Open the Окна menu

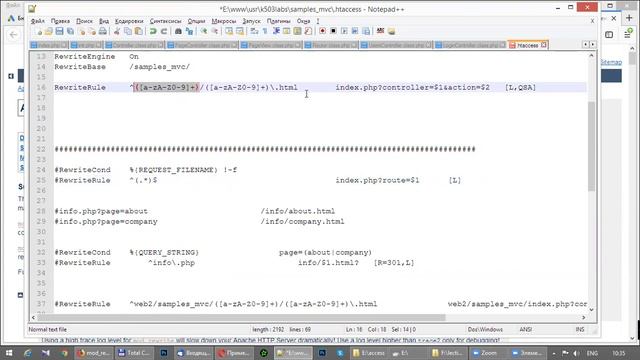[x=303, y=21]
